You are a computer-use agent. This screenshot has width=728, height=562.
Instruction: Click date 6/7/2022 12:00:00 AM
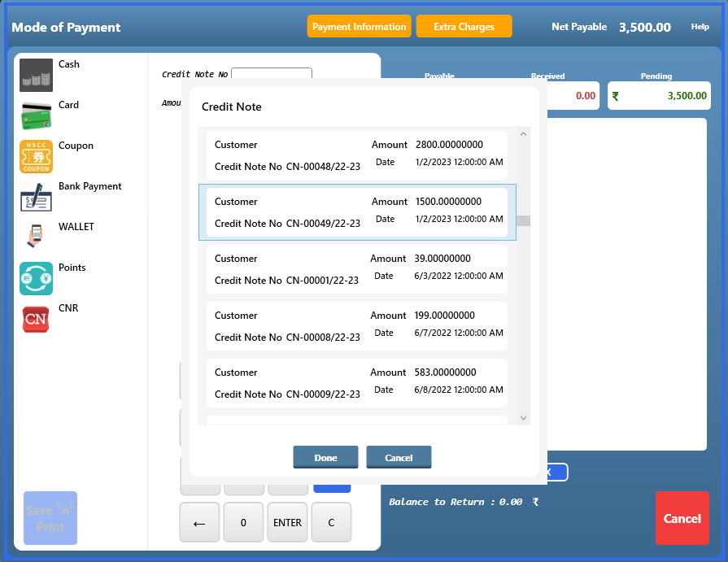tap(459, 333)
